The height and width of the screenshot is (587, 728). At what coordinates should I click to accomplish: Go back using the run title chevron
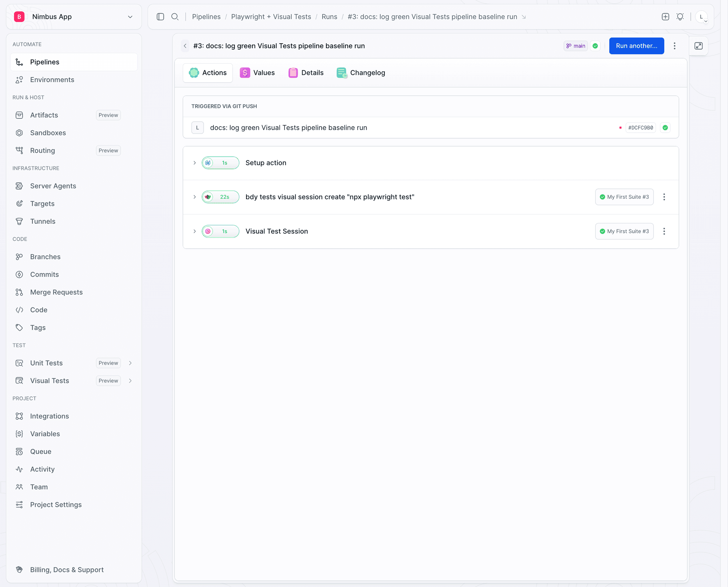pos(185,46)
